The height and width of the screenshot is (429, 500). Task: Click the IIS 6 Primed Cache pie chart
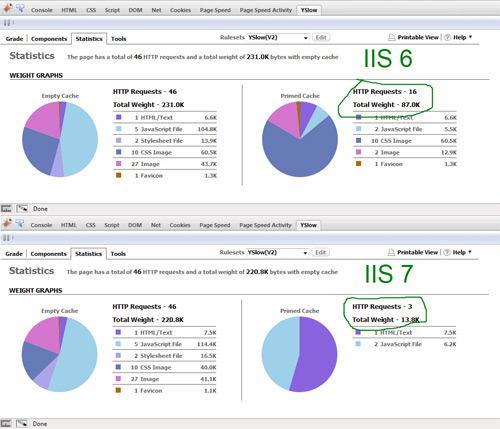click(300, 139)
